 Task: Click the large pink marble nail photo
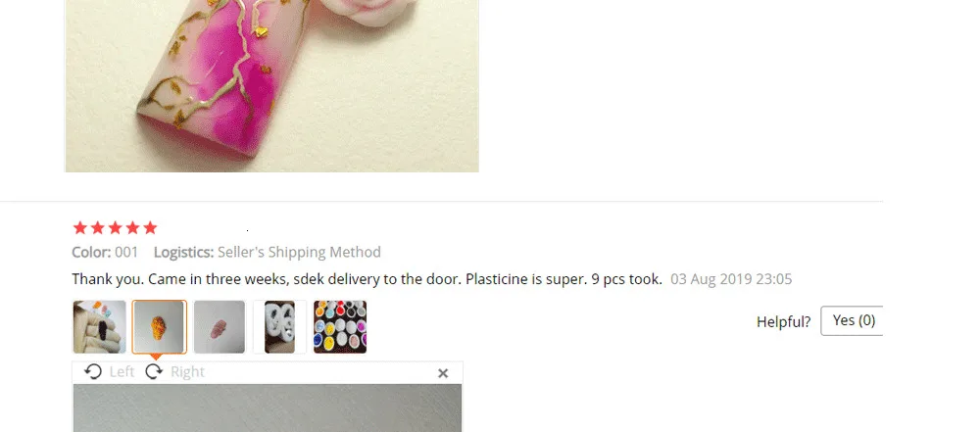[x=271, y=85]
